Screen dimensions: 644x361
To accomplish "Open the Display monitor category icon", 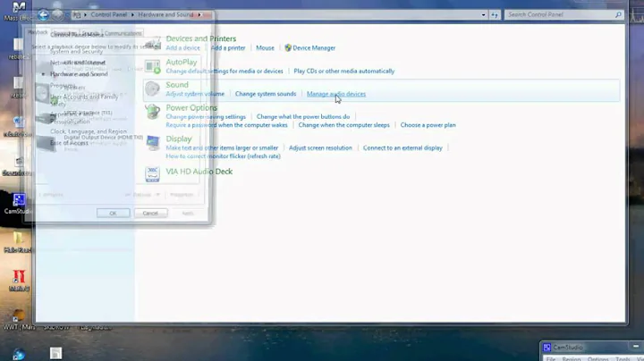I will [x=152, y=143].
